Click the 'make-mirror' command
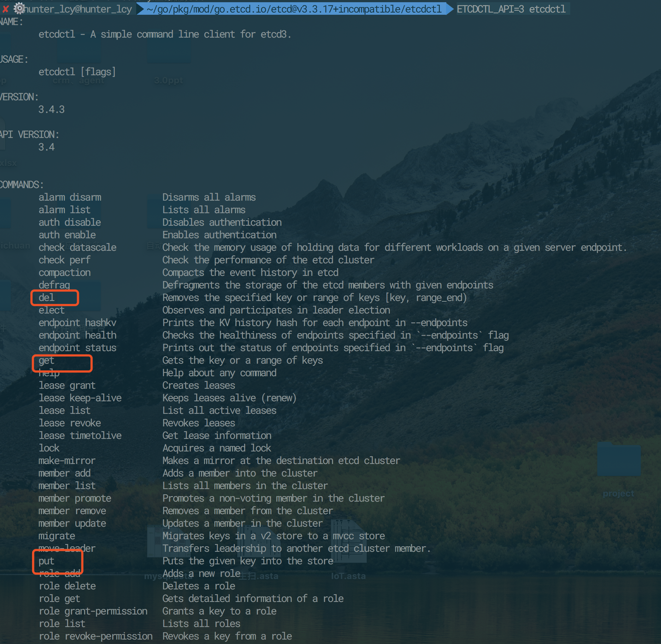The width and height of the screenshot is (661, 644). coord(67,461)
